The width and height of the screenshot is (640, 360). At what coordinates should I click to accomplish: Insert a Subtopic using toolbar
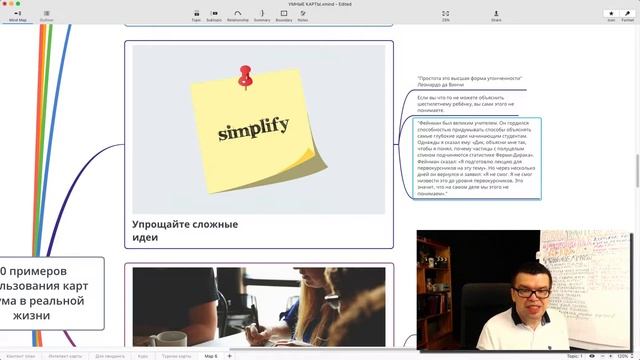point(214,16)
